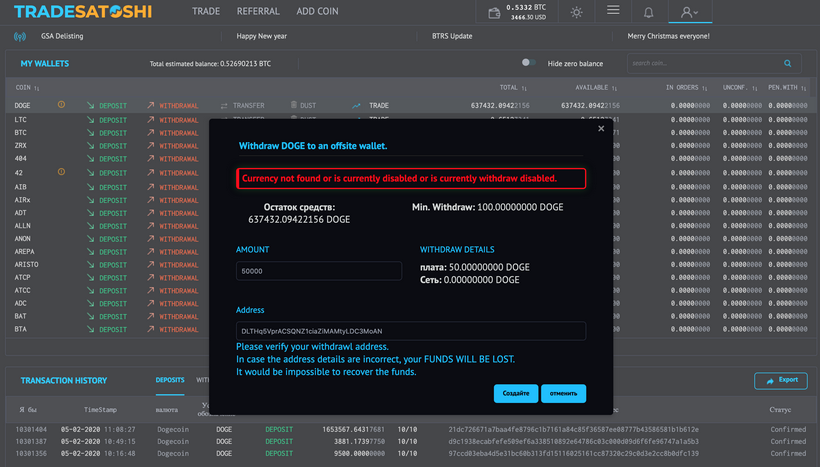Click DUST for DOGE
Image resolution: width=820 pixels, height=467 pixels.
click(x=308, y=106)
